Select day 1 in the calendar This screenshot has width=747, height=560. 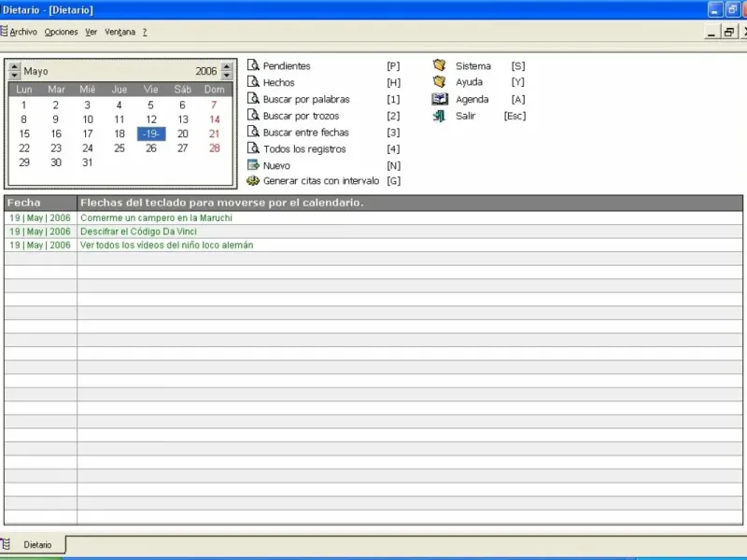coord(24,105)
